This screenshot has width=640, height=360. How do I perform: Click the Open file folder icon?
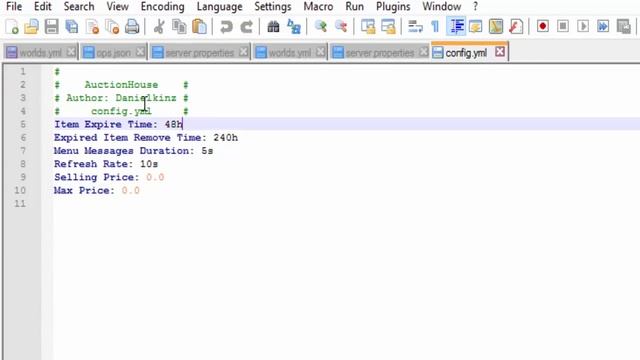pyautogui.click(x=31, y=27)
